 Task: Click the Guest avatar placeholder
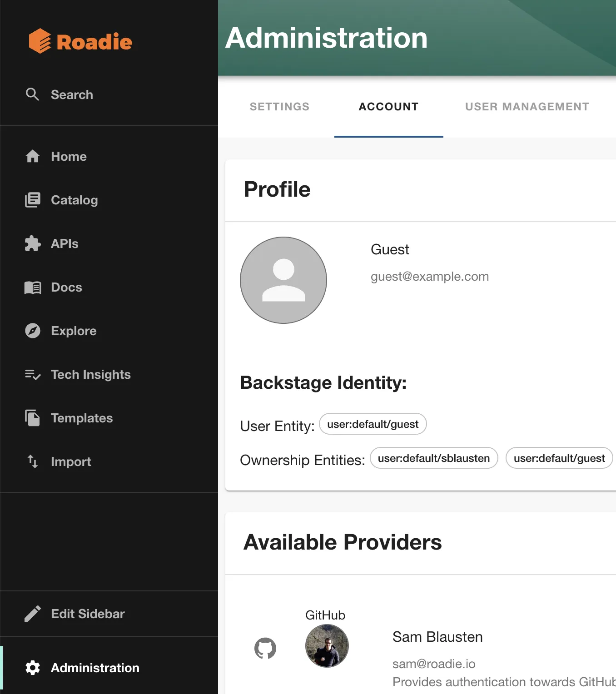tap(283, 280)
